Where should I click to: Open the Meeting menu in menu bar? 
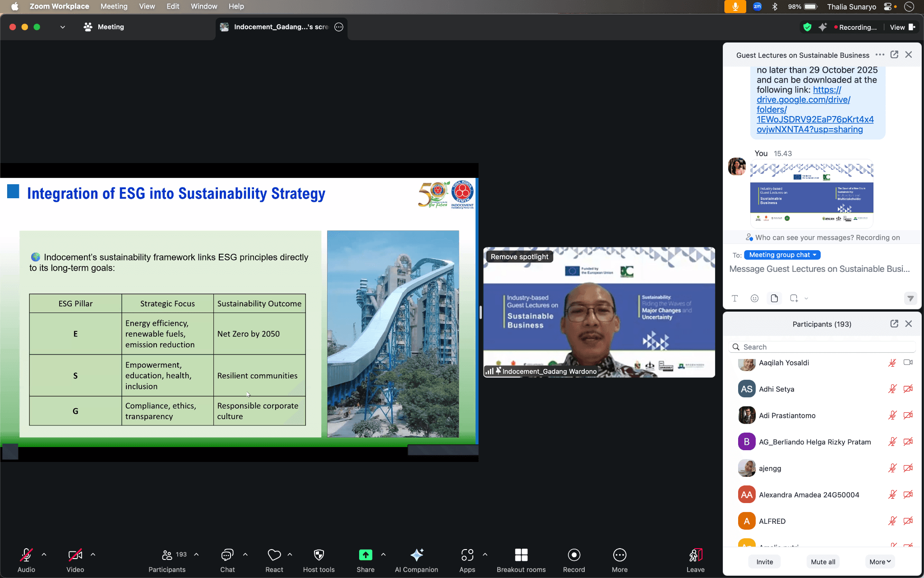point(114,6)
